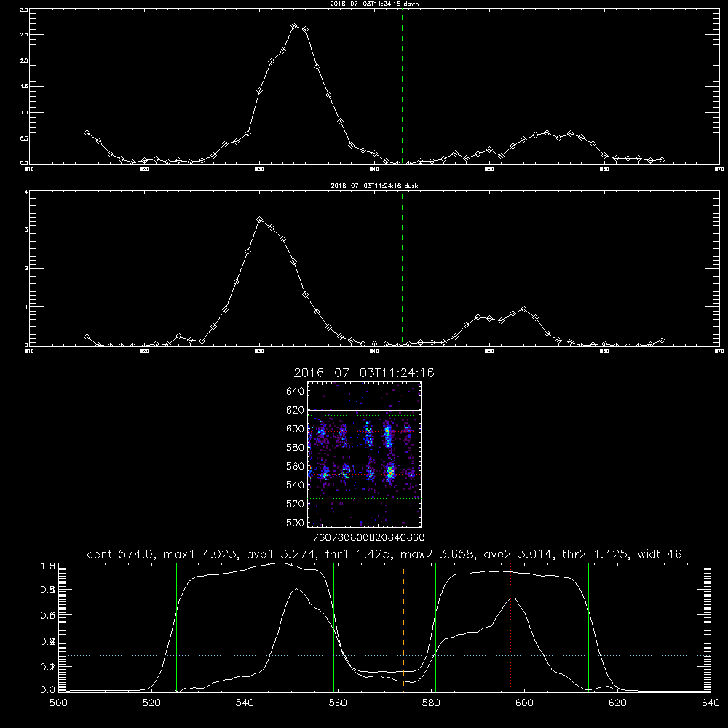Click the peak diamond marker of dawn curve
This screenshot has width=728, height=728.
294,26
